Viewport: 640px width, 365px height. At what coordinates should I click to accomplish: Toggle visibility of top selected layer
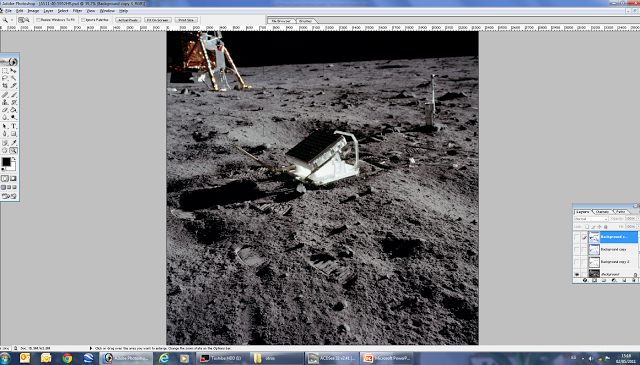[x=576, y=237]
